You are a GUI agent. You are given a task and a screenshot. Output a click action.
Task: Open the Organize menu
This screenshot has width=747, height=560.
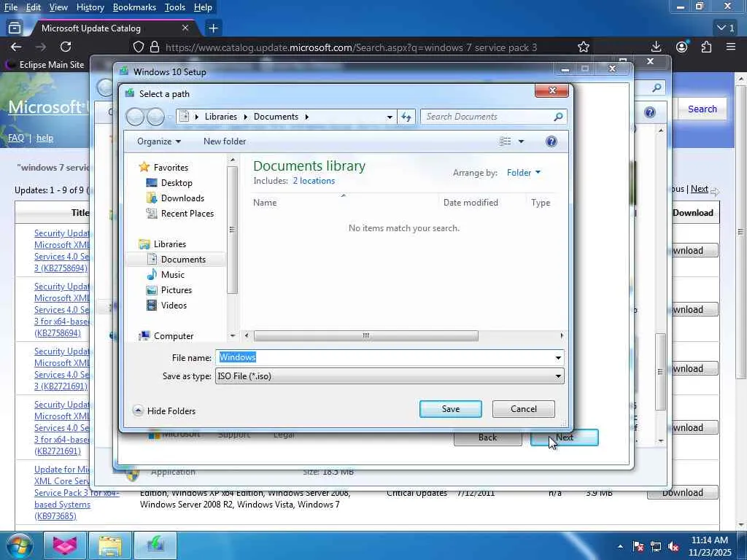pos(158,141)
